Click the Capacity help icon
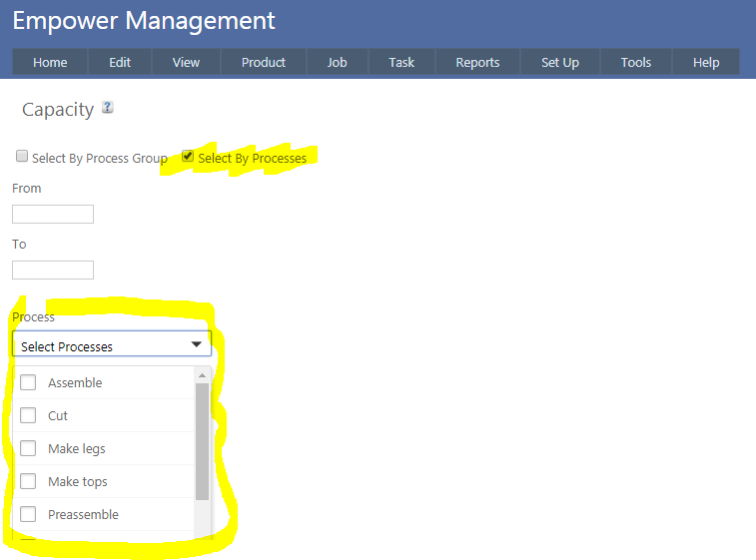 click(x=108, y=108)
